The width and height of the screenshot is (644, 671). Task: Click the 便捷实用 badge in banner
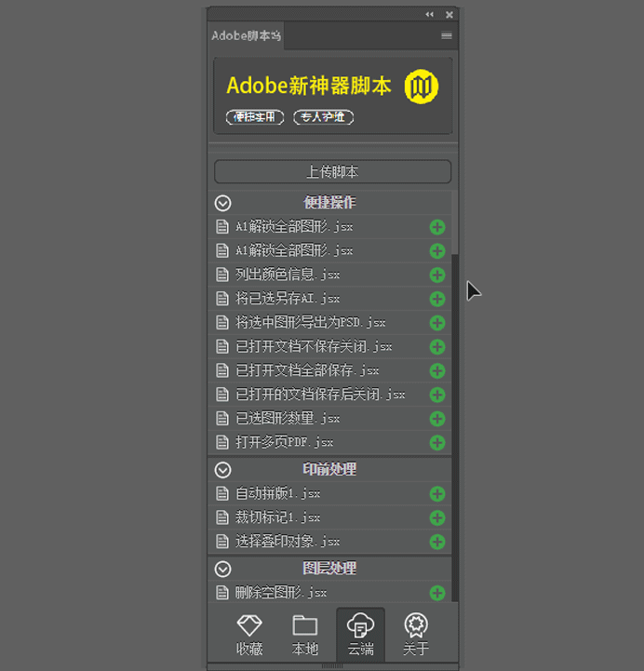pos(254,117)
